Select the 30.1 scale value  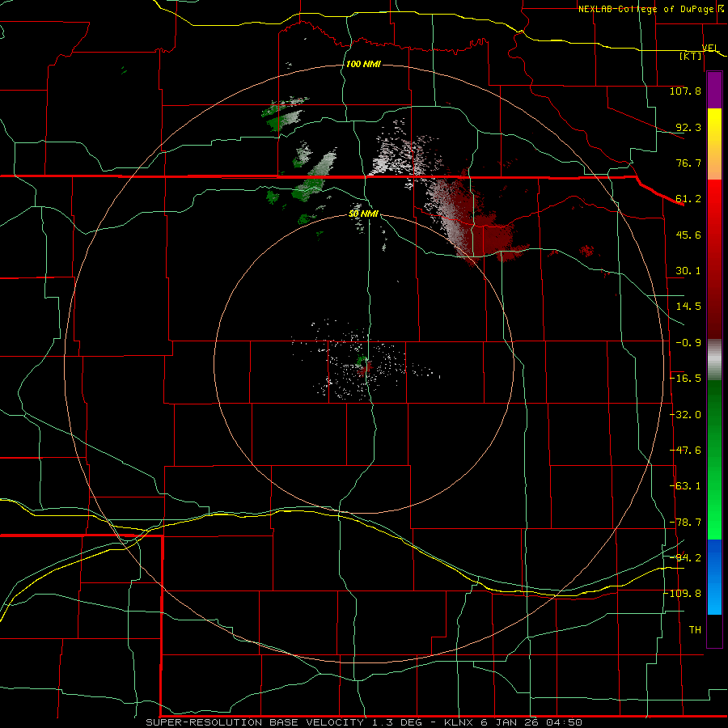(688, 271)
